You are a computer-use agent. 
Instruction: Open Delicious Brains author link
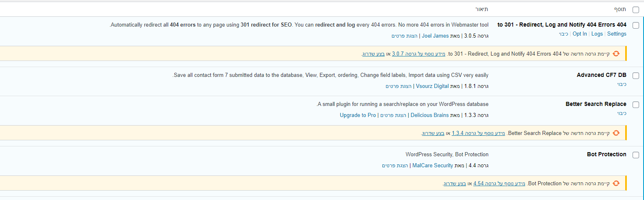click(x=430, y=115)
